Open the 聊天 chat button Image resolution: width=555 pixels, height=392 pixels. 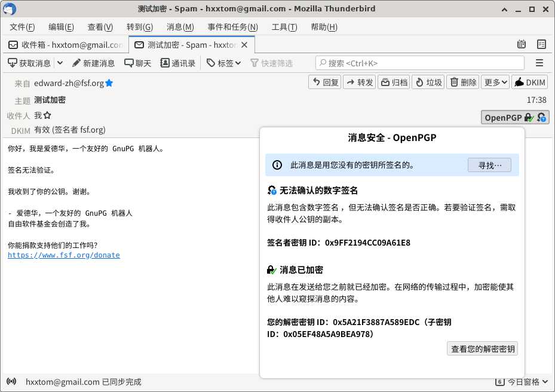(x=137, y=63)
